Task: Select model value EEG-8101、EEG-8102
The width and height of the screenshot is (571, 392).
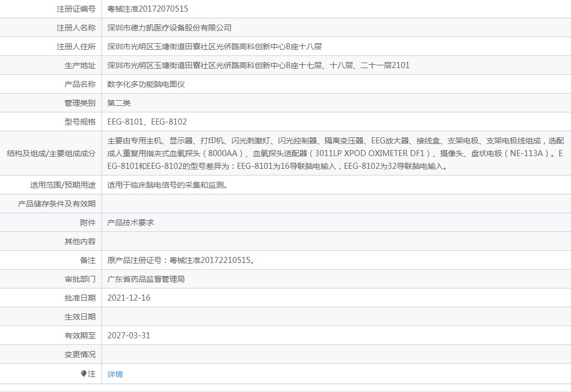Action: click(147, 122)
